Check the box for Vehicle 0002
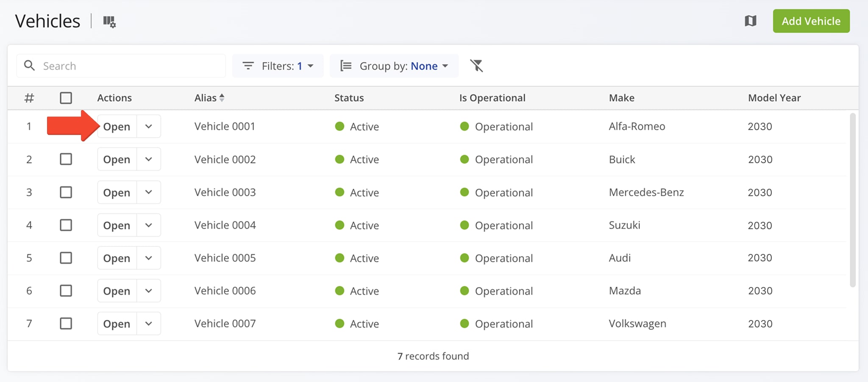Viewport: 868px width, 382px height. coord(66,159)
